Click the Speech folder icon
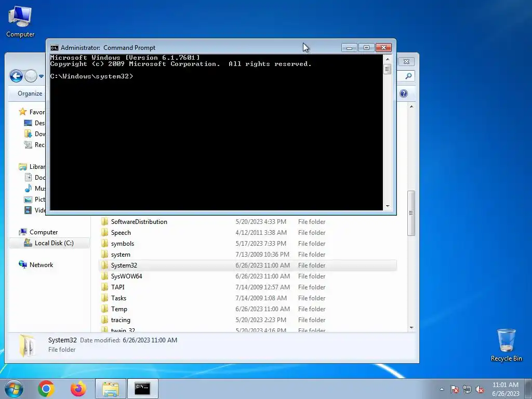The height and width of the screenshot is (399, 532). tap(104, 232)
